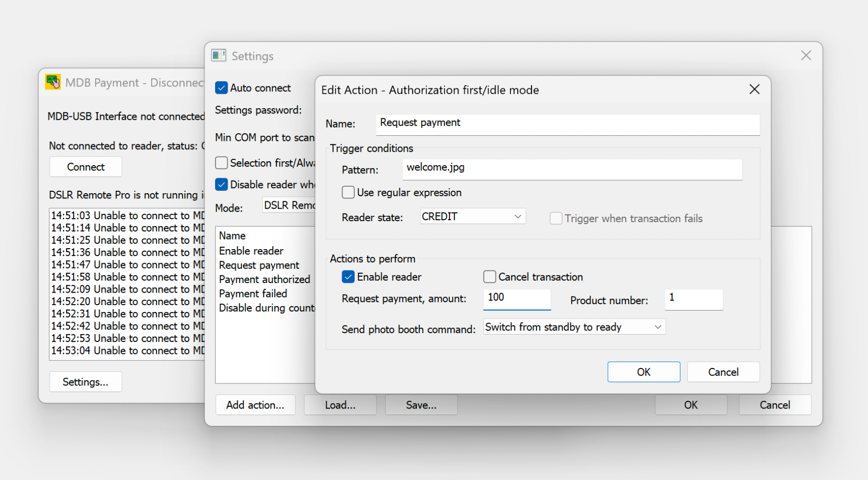This screenshot has width=868, height=480.
Task: Select Payment authorized in the actions list
Action: (264, 279)
